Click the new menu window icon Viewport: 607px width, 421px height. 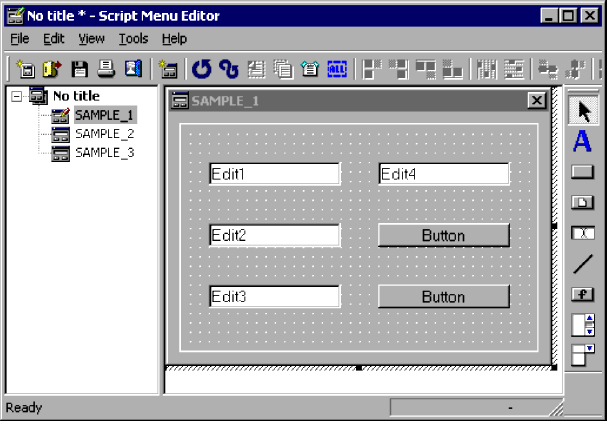tap(168, 69)
